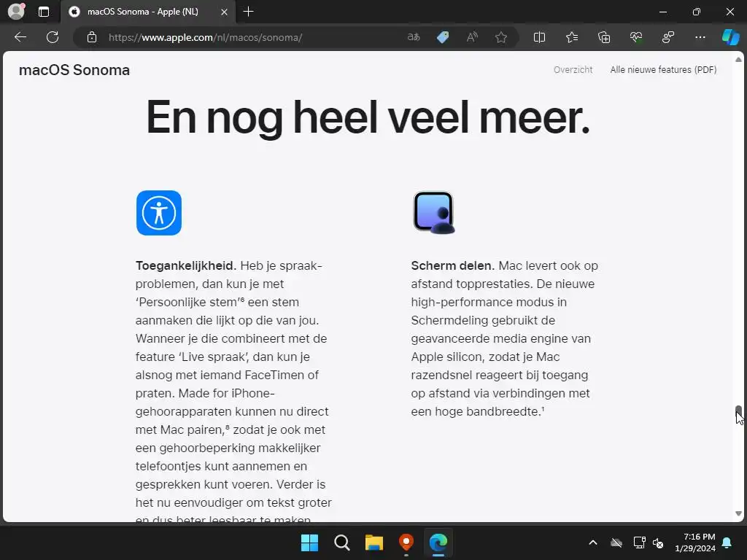Image resolution: width=747 pixels, height=560 pixels.
Task: Click the scrollbar up arrow
Action: (738, 60)
